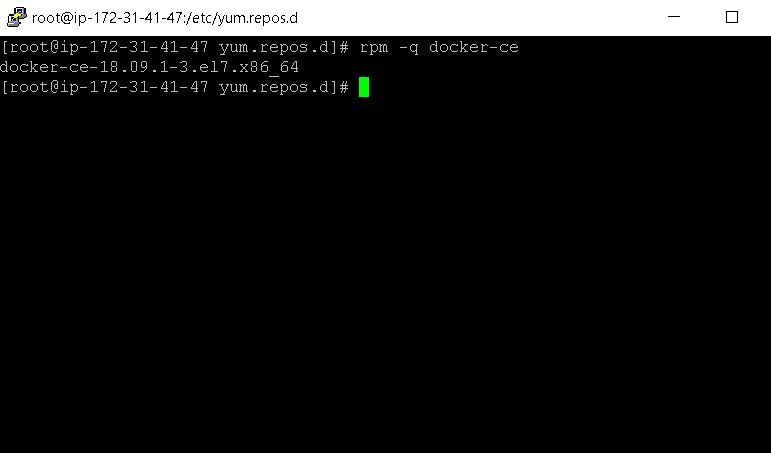Open the PuTTY system menu icon
This screenshot has width=771, height=453.
(16, 17)
